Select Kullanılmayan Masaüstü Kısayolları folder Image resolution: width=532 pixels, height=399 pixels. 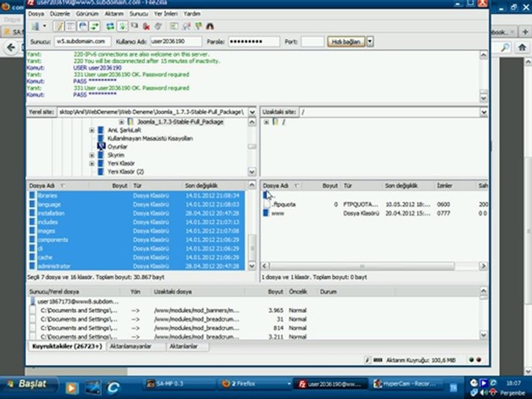tap(150, 139)
